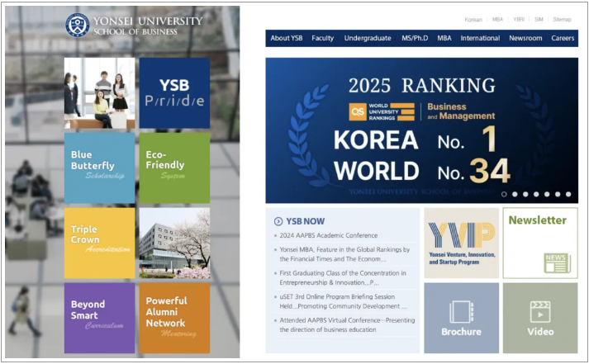Select the YSB Pride tile
Screen dimensions: 589x364
pyautogui.click(x=174, y=93)
